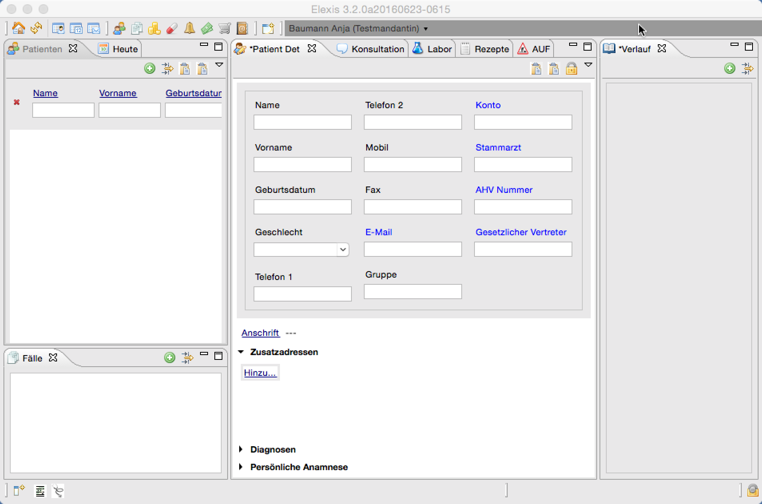This screenshot has width=762, height=504.
Task: Click the Geburtsdatum column header link in Patienten
Action: tap(193, 93)
